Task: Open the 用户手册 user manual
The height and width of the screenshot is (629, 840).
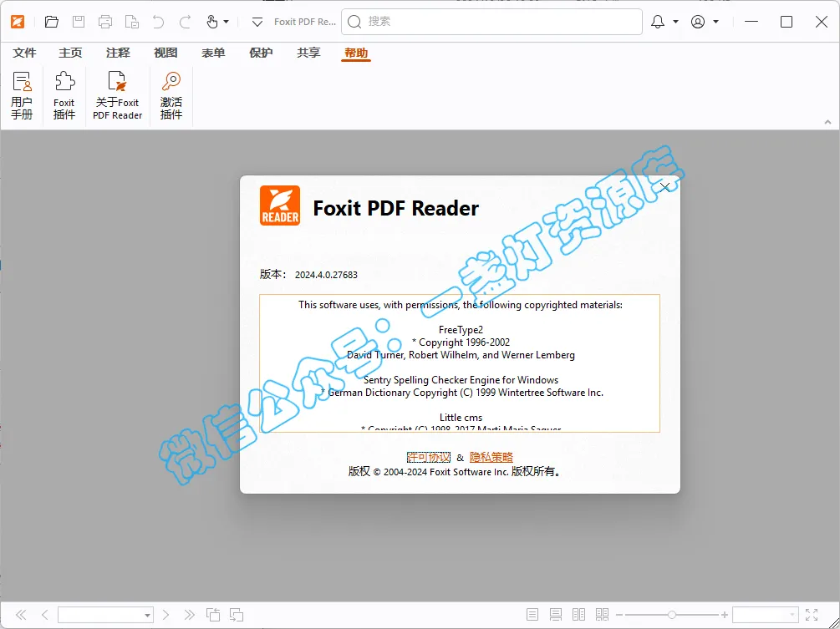Action: click(x=22, y=95)
